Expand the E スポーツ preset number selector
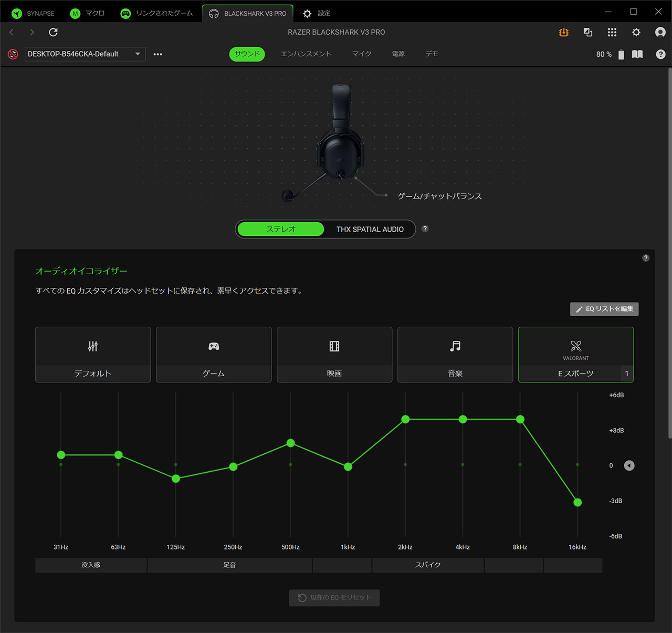Screen dimensions: 672x633 (x=627, y=373)
